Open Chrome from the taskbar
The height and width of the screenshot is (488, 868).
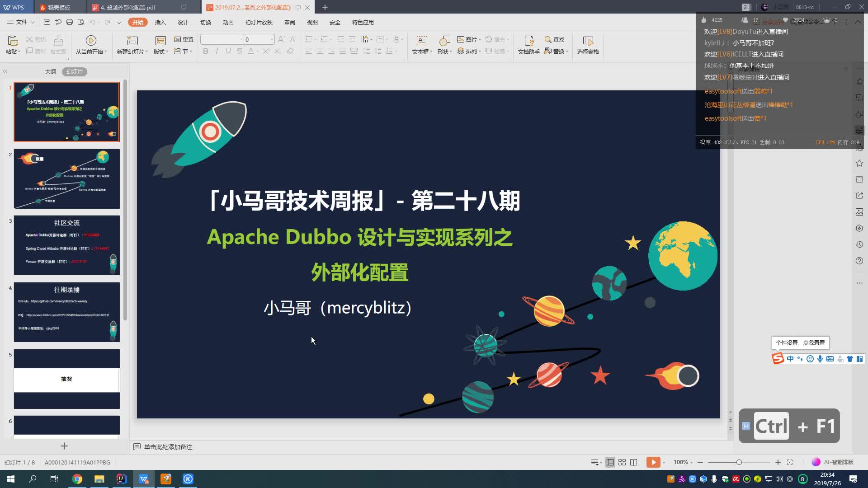77,479
